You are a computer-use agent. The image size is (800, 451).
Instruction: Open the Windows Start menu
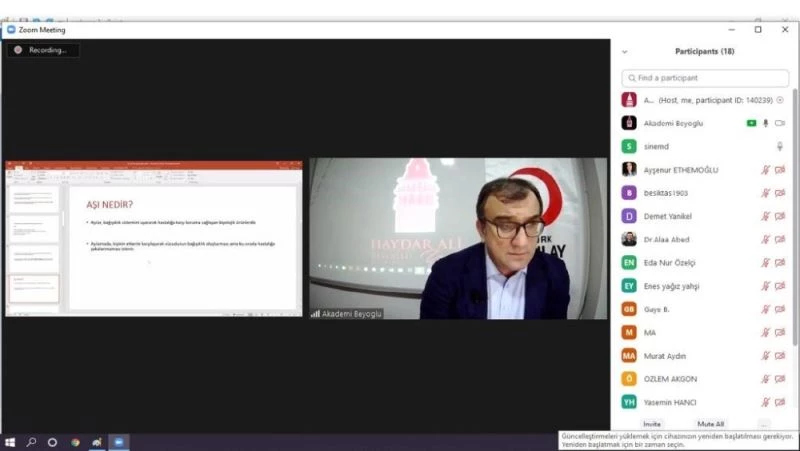pyautogui.click(x=10, y=442)
